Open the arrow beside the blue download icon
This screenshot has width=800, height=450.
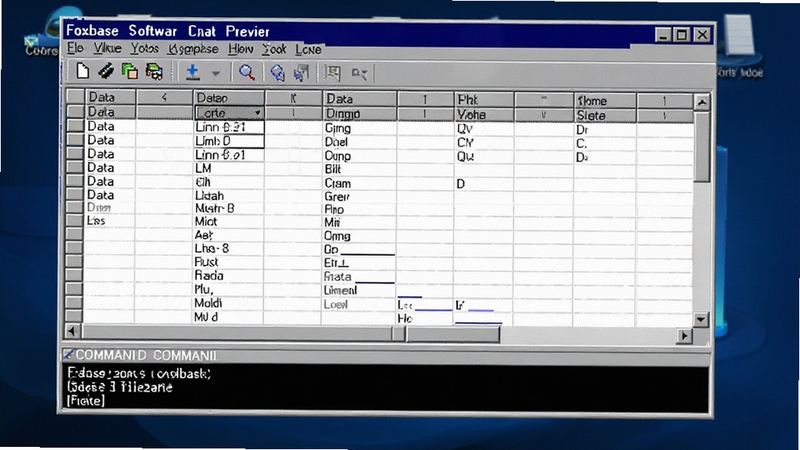[x=216, y=73]
